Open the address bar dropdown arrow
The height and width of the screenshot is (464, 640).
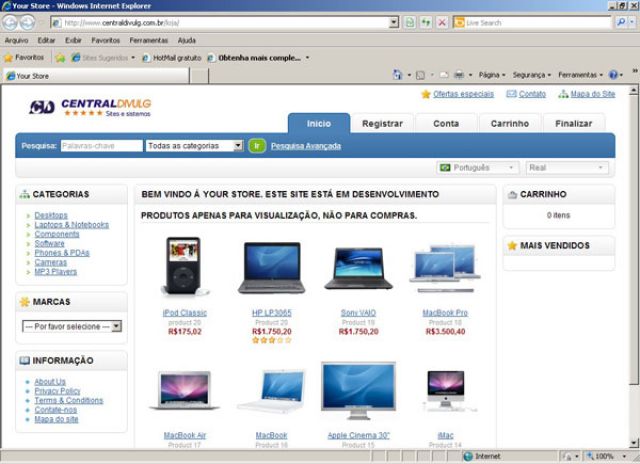(393, 22)
